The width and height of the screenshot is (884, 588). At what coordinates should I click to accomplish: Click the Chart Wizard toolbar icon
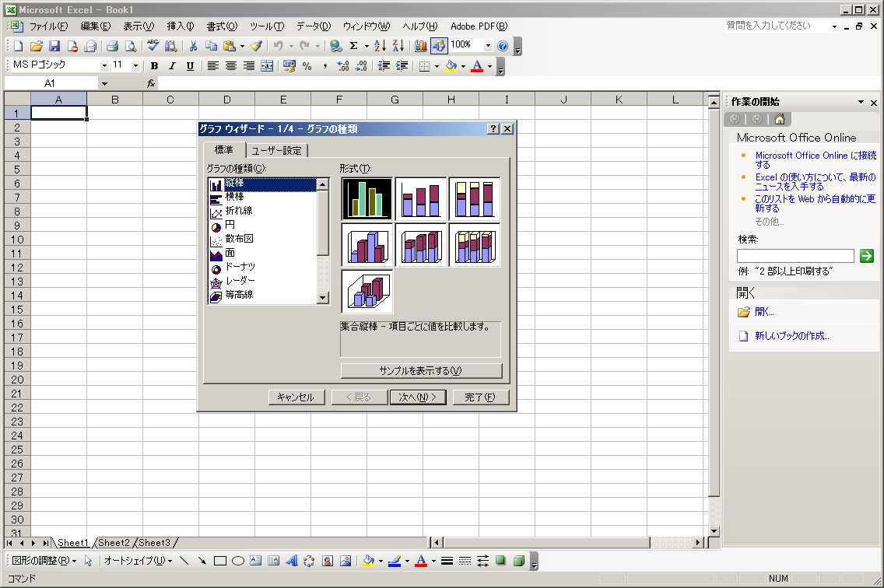pos(421,46)
